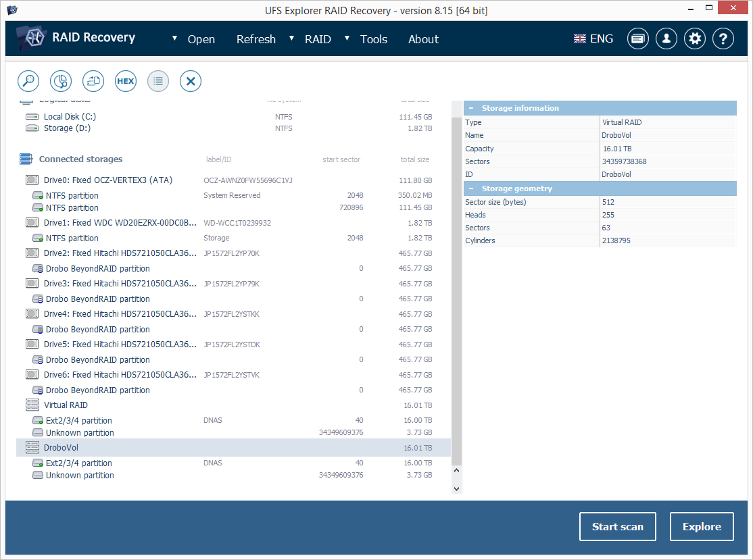The image size is (753, 560).
Task: Select Drive5 Hitachi with ID JP1572FL2YSTDK
Action: (233, 345)
